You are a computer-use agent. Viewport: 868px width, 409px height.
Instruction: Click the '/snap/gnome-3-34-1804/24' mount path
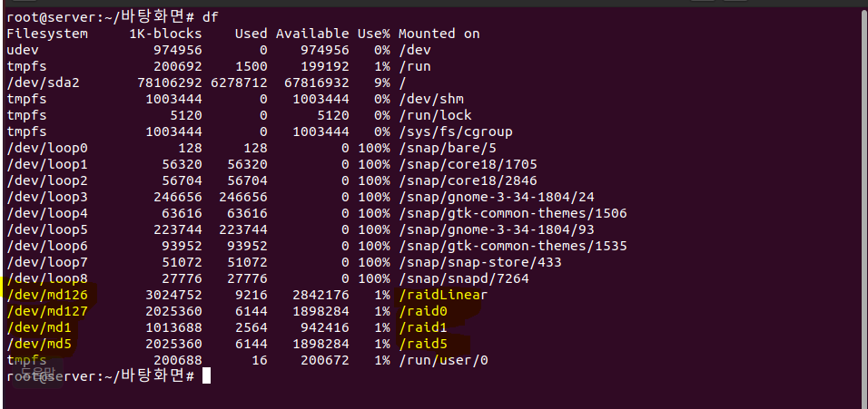coord(497,198)
